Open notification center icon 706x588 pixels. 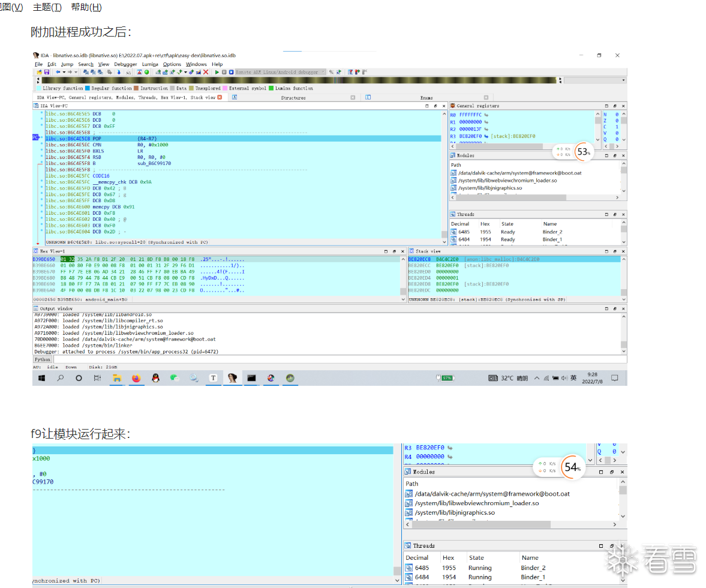[615, 378]
